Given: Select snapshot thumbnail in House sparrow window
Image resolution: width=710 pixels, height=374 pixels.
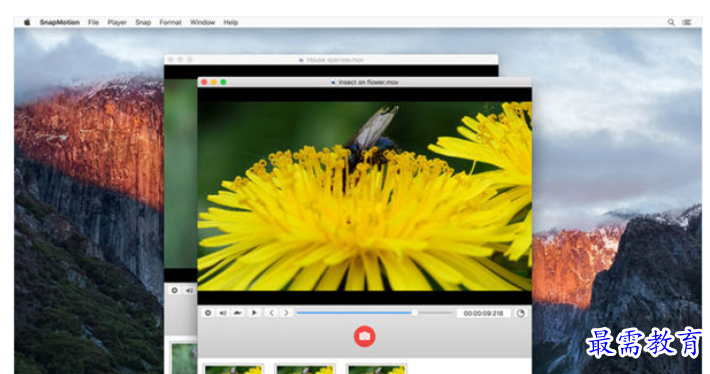Looking at the screenshot, I should coord(184,358).
